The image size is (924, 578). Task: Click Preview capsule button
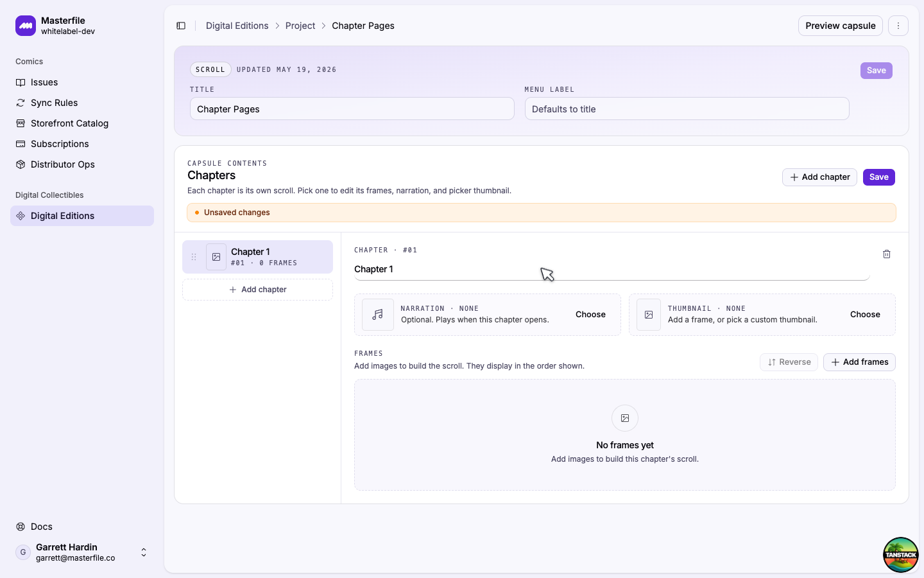[x=841, y=26]
